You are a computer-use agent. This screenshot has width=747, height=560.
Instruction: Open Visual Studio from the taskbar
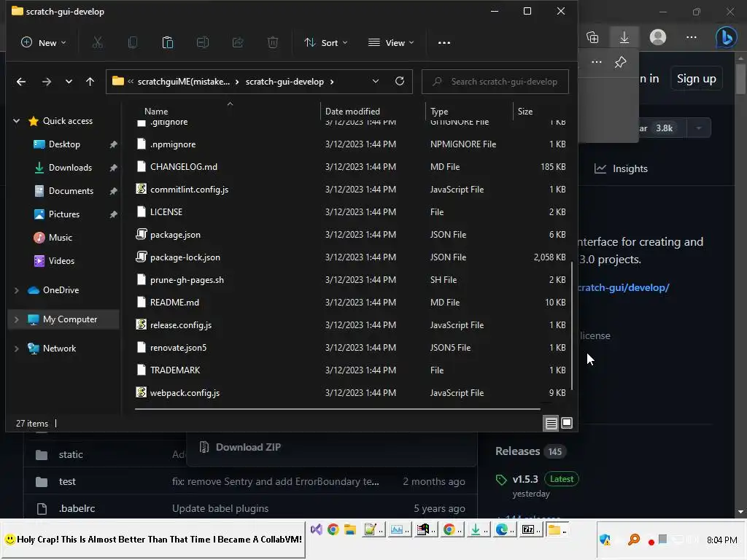pos(316,529)
